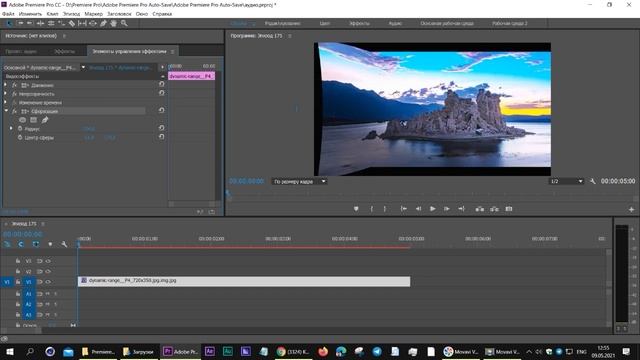This screenshot has width=640, height=360.
Task: Create rectangle mask for Сферизация effect
Action: [x=33, y=120]
